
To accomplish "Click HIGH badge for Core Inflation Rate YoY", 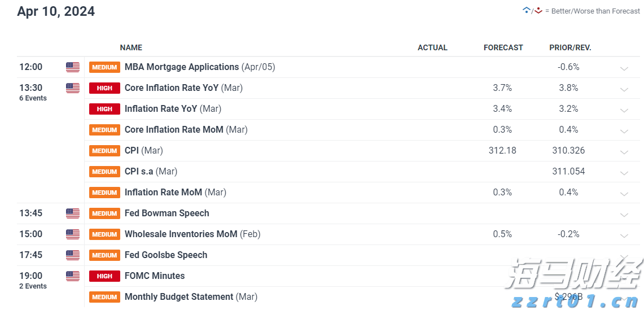I will point(104,88).
